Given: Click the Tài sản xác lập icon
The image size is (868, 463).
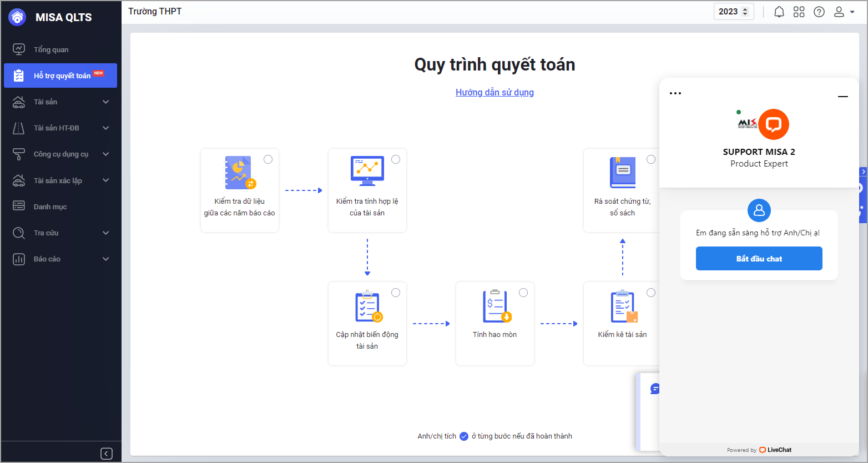Looking at the screenshot, I should (x=19, y=180).
